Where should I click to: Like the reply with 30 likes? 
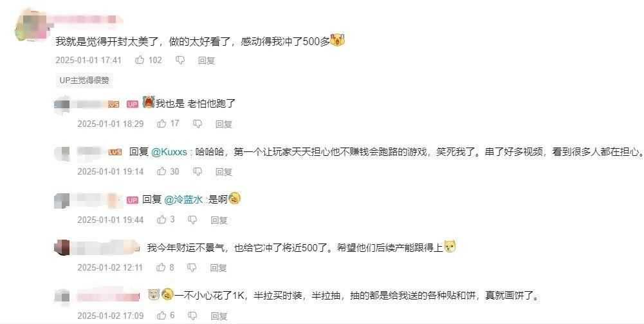(161, 171)
